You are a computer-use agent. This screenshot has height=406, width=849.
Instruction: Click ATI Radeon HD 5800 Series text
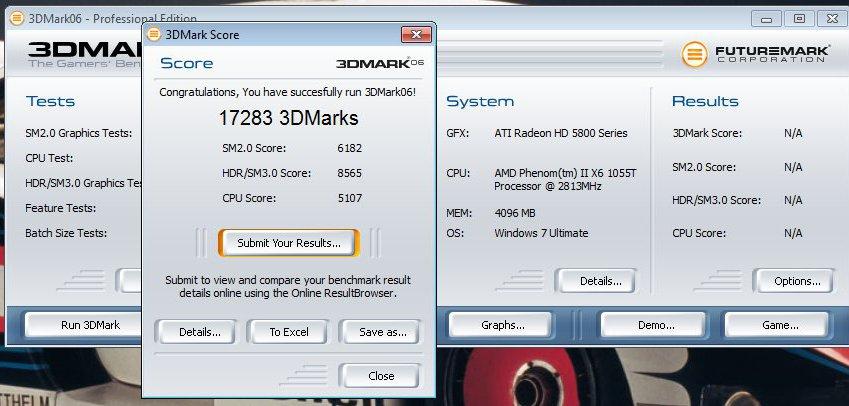(561, 133)
